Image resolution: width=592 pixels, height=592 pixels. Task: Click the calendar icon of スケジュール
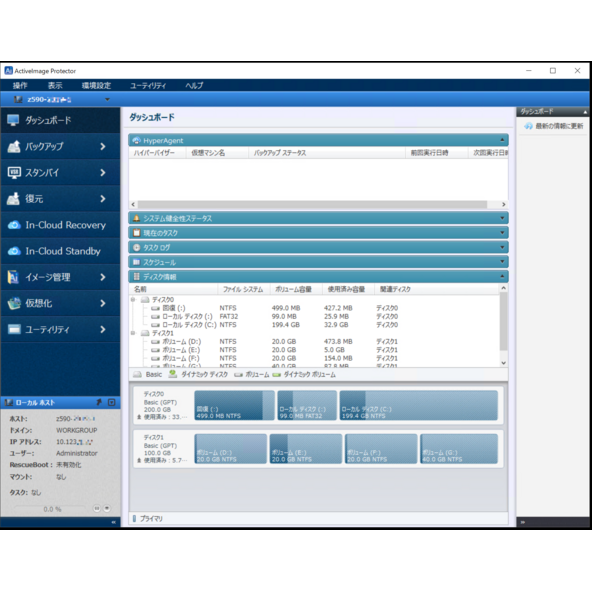point(136,262)
